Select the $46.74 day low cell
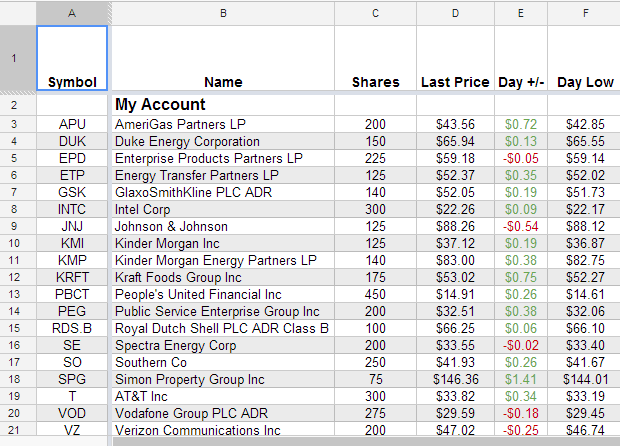The image size is (620, 446). pyautogui.click(x=584, y=429)
